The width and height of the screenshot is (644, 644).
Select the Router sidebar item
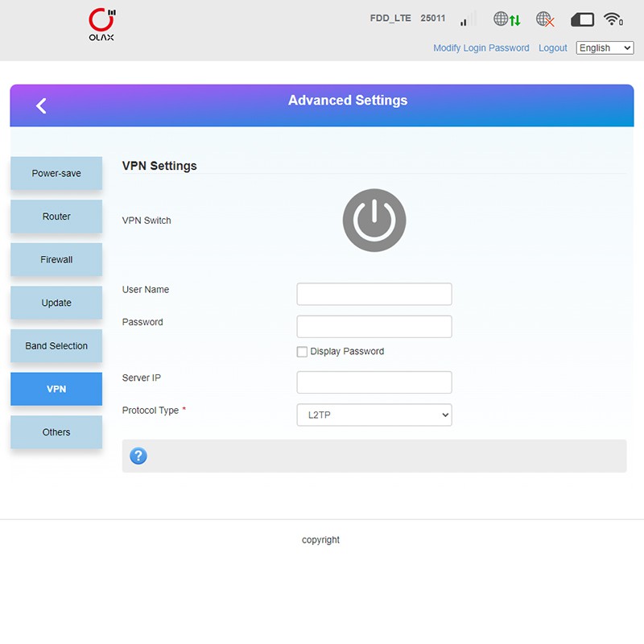coord(56,217)
